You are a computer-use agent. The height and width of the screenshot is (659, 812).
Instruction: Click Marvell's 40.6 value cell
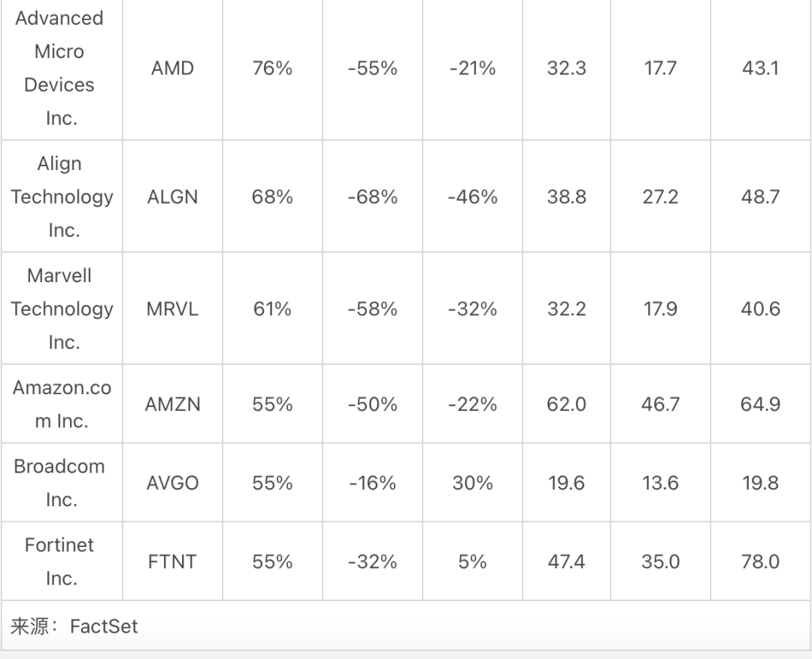tap(760, 308)
